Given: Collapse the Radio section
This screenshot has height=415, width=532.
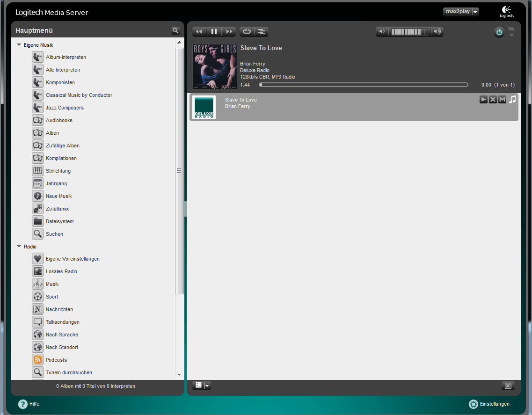Looking at the screenshot, I should 19,247.
